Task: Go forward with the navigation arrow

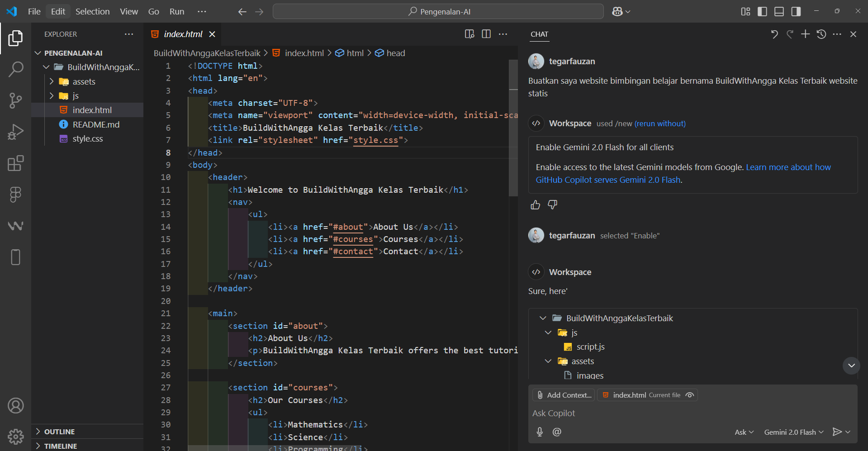Action: click(x=259, y=12)
